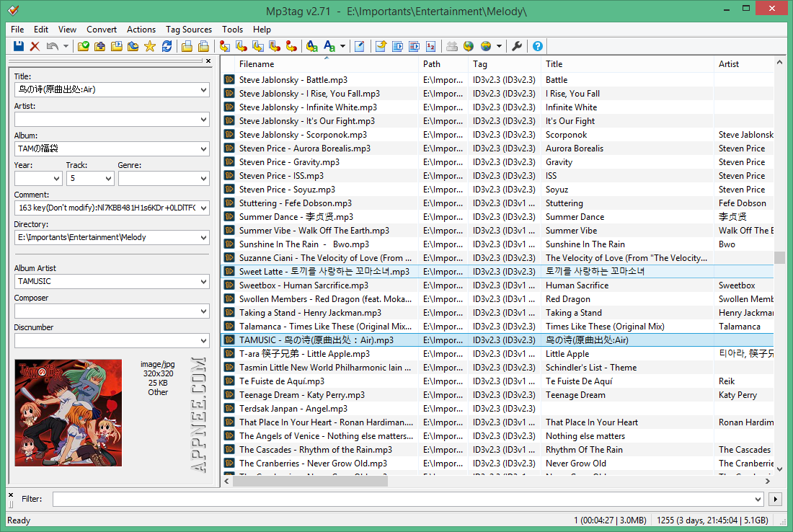Open the Album field dropdown

tap(203, 148)
